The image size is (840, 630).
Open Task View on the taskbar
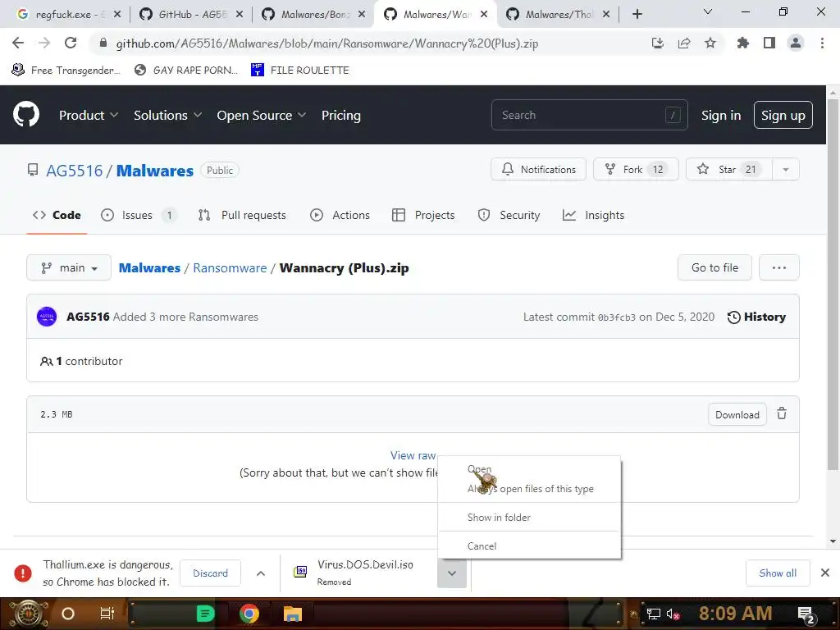click(x=107, y=614)
